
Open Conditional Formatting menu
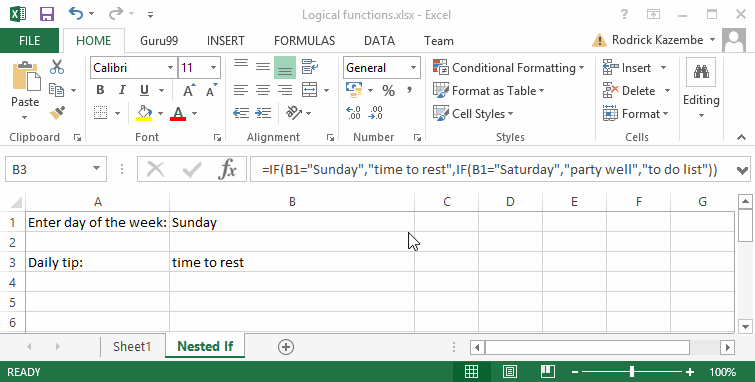pyautogui.click(x=508, y=68)
